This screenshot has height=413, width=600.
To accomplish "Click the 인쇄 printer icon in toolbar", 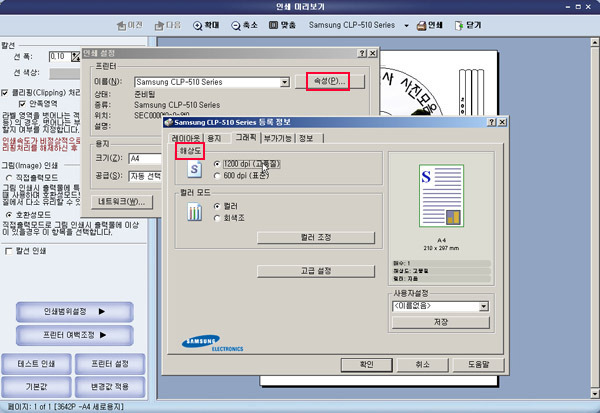I will click(421, 26).
